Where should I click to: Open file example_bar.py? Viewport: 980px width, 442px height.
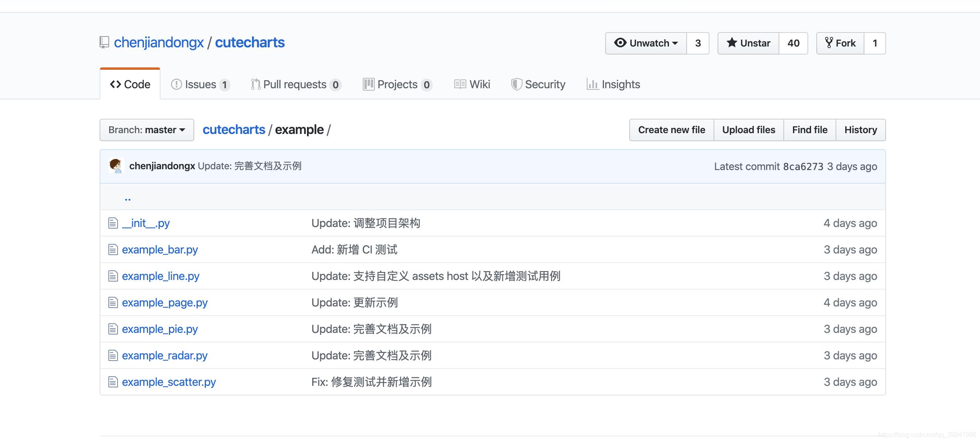coord(160,249)
